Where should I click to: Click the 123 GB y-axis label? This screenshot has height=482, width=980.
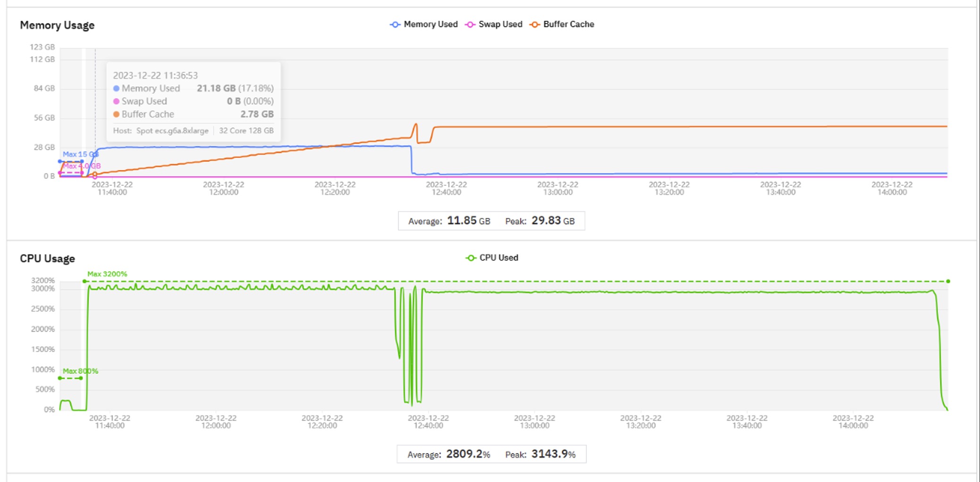(42, 47)
